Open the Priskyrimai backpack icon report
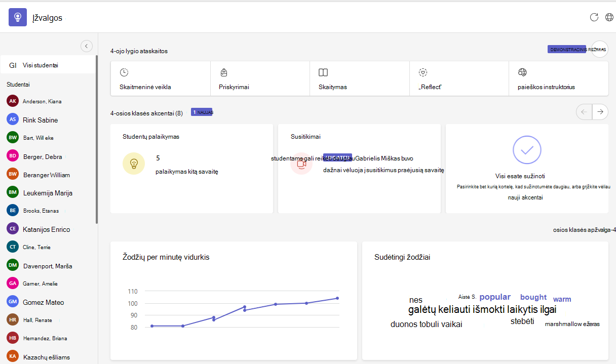Screen dimensions: 616x364 [223, 72]
